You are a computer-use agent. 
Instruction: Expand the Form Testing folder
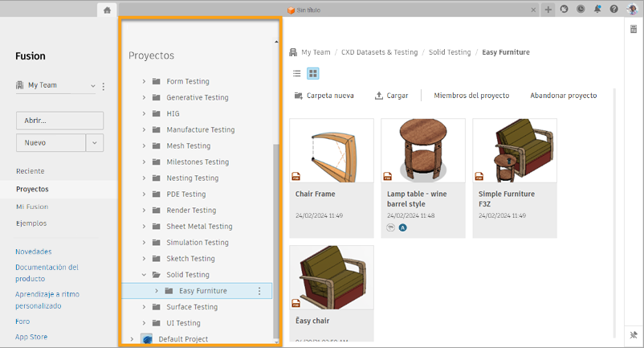[144, 81]
